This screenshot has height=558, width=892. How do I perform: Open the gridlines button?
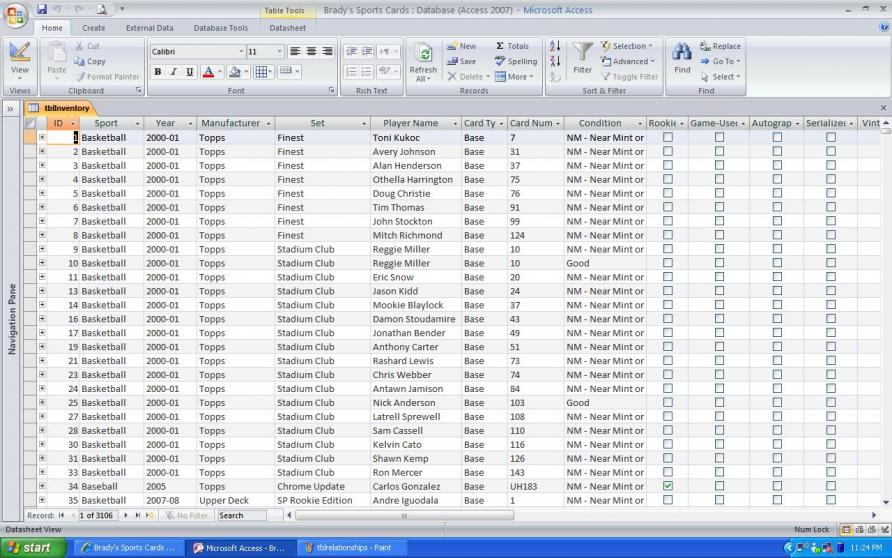[261, 72]
